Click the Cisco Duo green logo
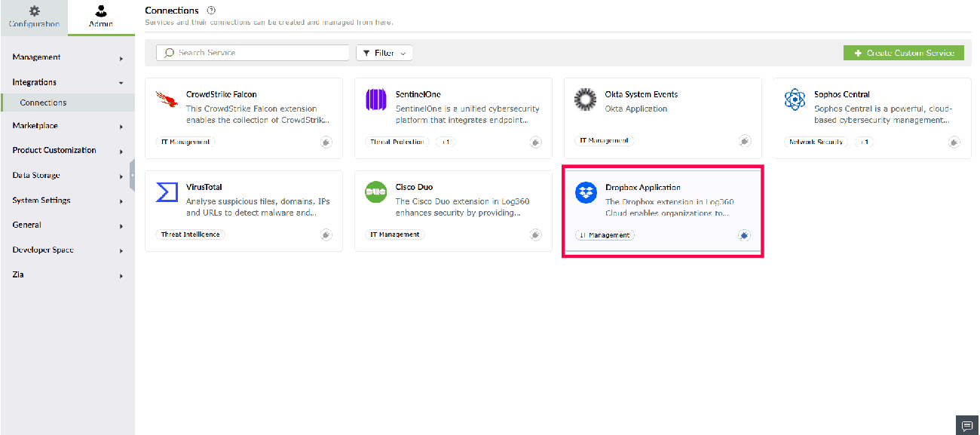Image resolution: width=980 pixels, height=435 pixels. pos(375,192)
